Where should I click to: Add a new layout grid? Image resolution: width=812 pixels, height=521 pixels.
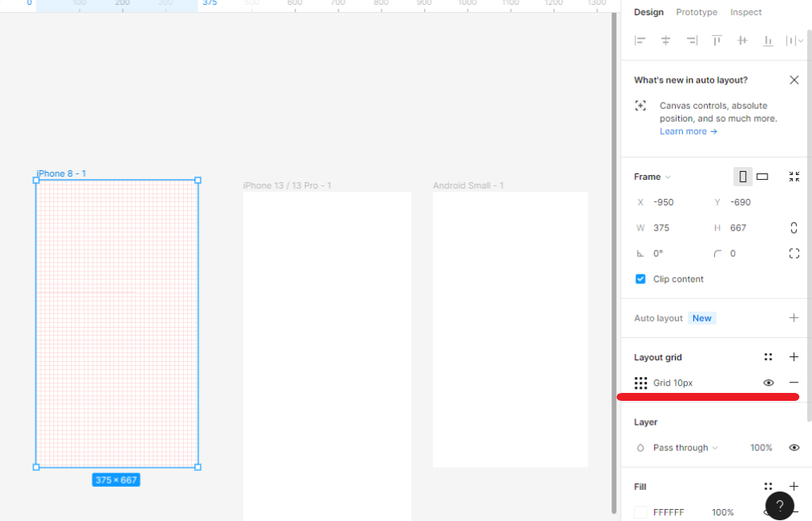(x=794, y=357)
